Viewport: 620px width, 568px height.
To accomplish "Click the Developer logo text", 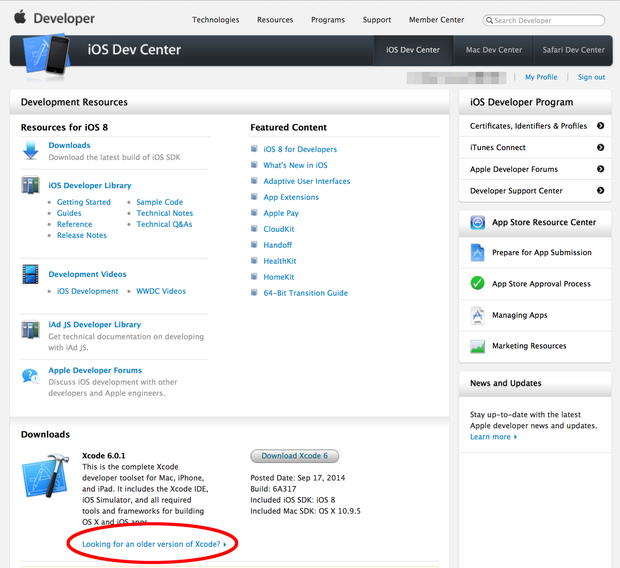I will pos(64,18).
